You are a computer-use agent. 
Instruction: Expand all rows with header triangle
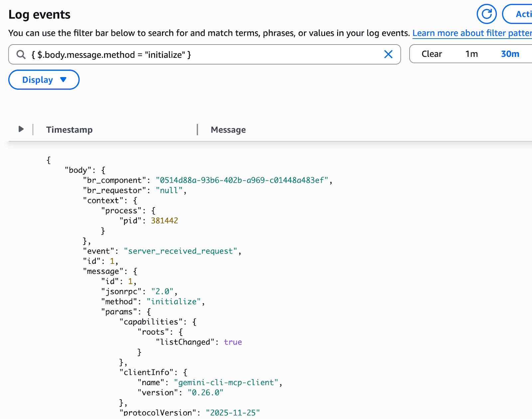pyautogui.click(x=21, y=129)
